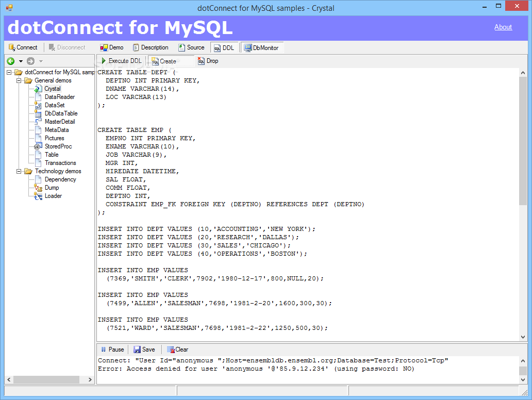Click the tree panel scroll left arrow
The height and width of the screenshot is (400, 532).
(x=9, y=380)
